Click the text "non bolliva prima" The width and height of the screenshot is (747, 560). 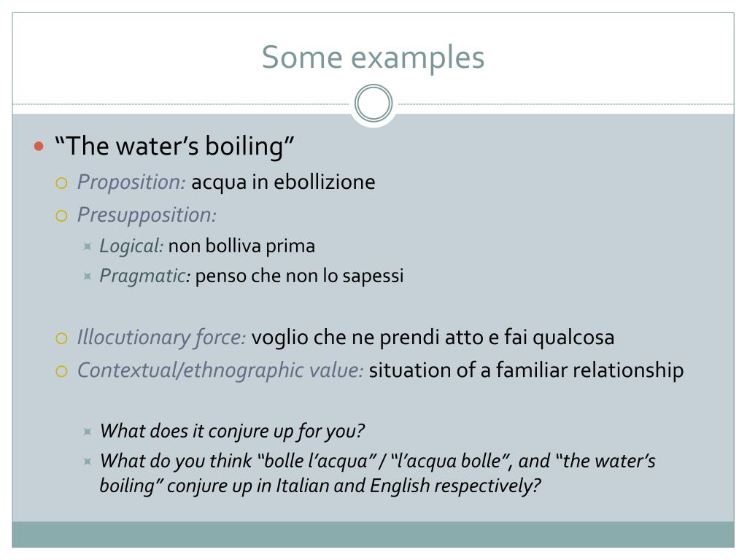click(x=241, y=246)
